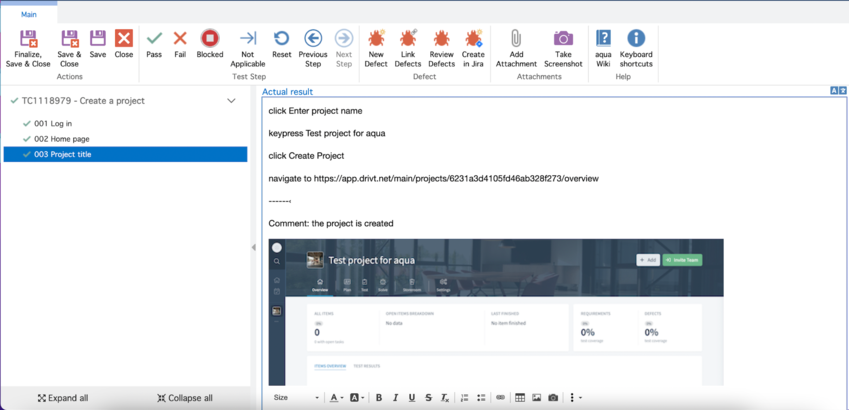Select the Main ribbon tab
Viewport: 849px width, 410px height.
point(29,14)
